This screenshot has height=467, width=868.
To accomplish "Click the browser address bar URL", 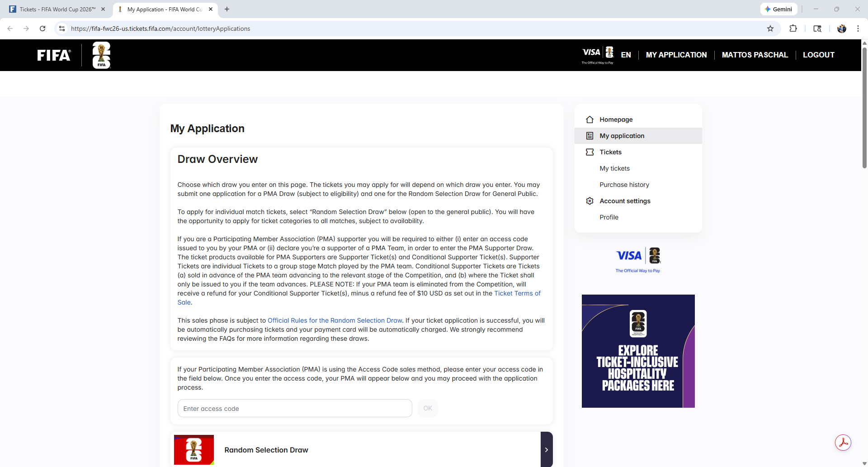I will [x=160, y=29].
